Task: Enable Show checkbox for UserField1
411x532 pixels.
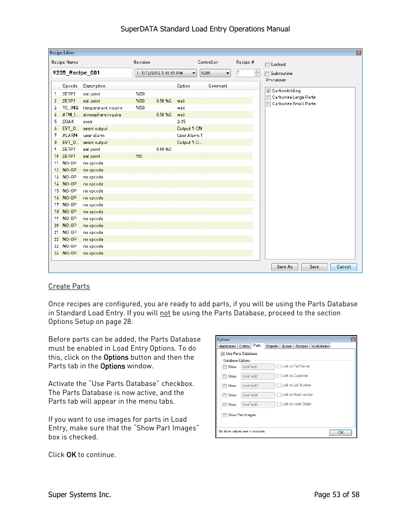Action: point(224,367)
